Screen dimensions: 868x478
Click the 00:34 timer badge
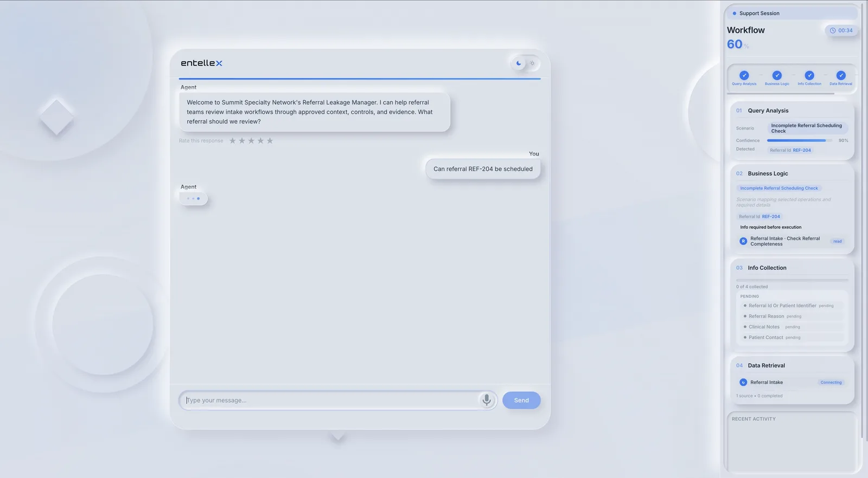(x=841, y=30)
